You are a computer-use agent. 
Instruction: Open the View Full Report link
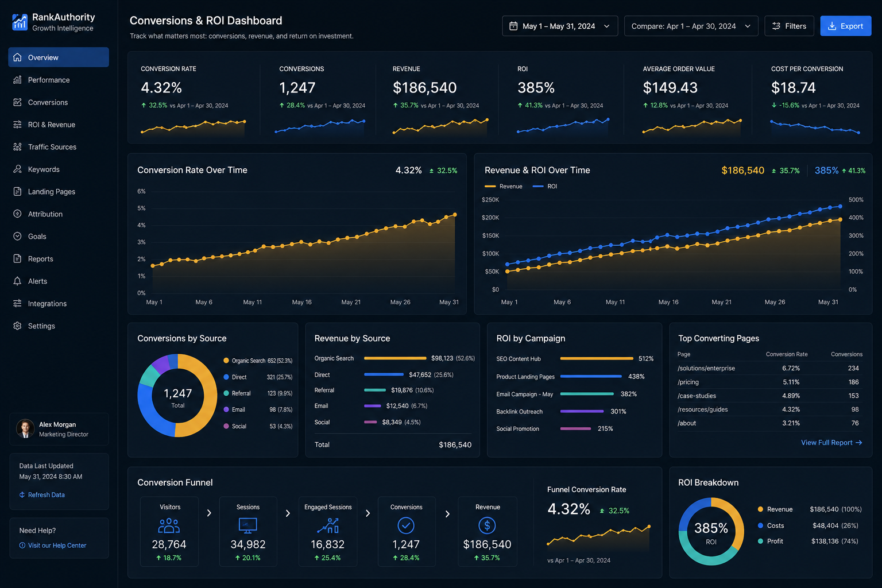click(831, 443)
